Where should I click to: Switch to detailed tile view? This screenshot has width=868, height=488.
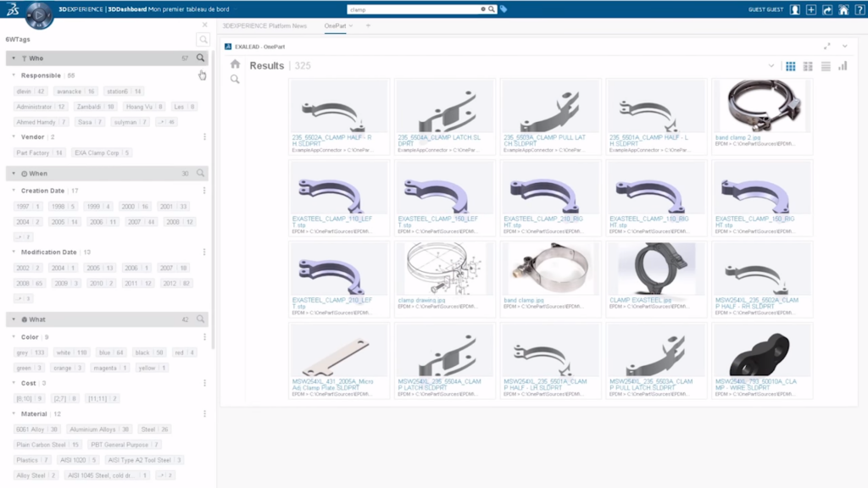pyautogui.click(x=808, y=66)
